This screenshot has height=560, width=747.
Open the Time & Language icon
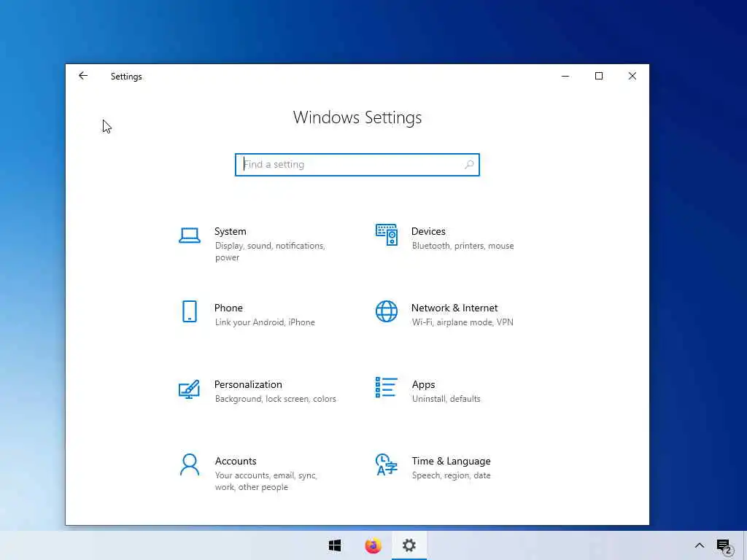387,464
